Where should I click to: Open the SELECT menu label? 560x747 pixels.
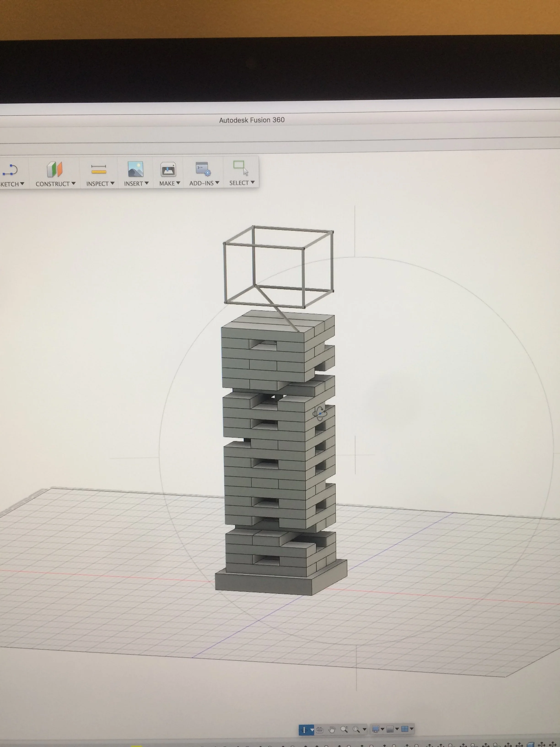[241, 183]
